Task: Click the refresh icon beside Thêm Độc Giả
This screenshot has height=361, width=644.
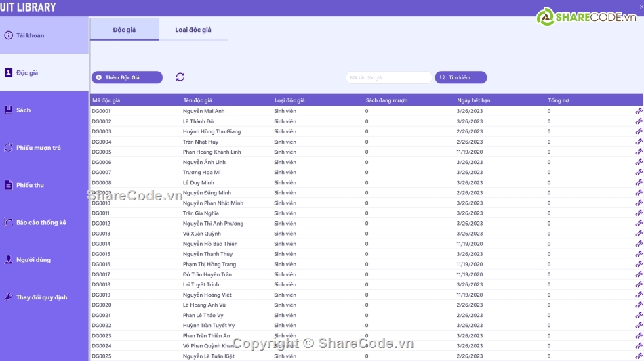Action: pyautogui.click(x=180, y=77)
